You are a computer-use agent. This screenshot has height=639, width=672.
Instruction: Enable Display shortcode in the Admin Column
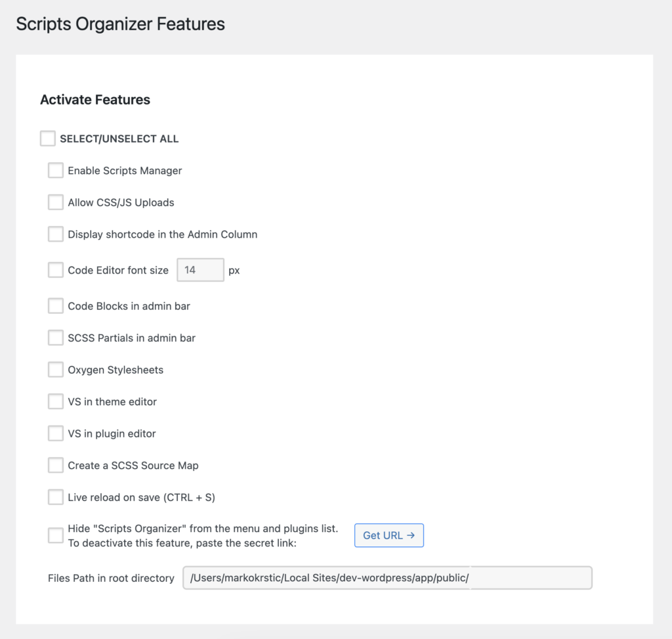click(56, 234)
